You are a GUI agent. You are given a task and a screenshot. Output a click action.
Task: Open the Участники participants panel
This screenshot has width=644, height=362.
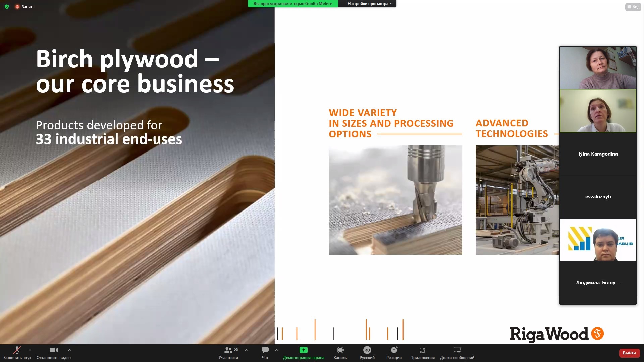tap(228, 350)
